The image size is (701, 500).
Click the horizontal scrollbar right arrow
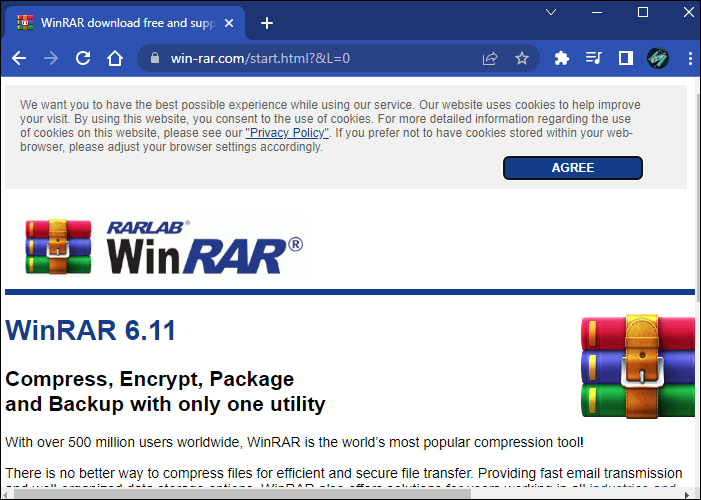687,494
